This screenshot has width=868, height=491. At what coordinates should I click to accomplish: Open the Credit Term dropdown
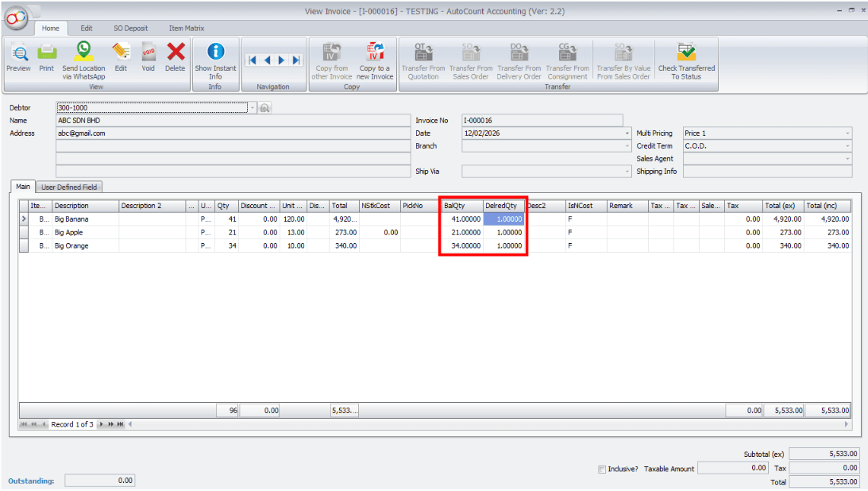pos(848,146)
